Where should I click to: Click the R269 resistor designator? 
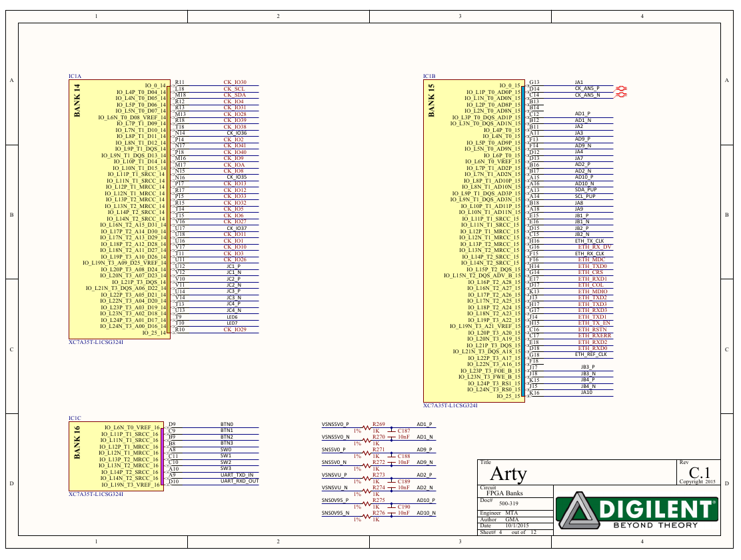[x=378, y=424]
